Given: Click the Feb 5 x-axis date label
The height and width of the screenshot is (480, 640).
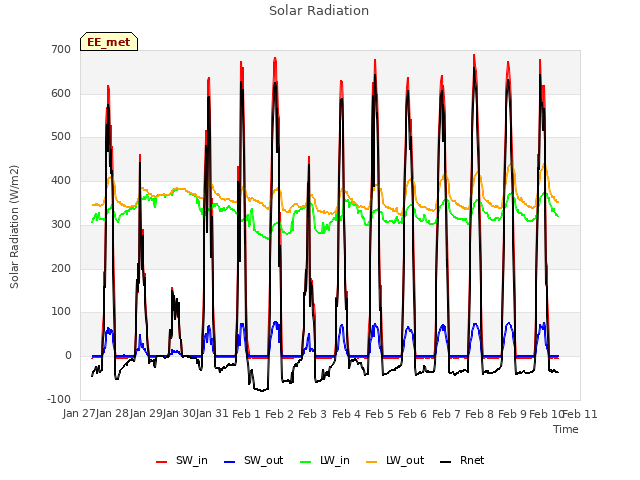Looking at the screenshot, I should pos(380,414).
